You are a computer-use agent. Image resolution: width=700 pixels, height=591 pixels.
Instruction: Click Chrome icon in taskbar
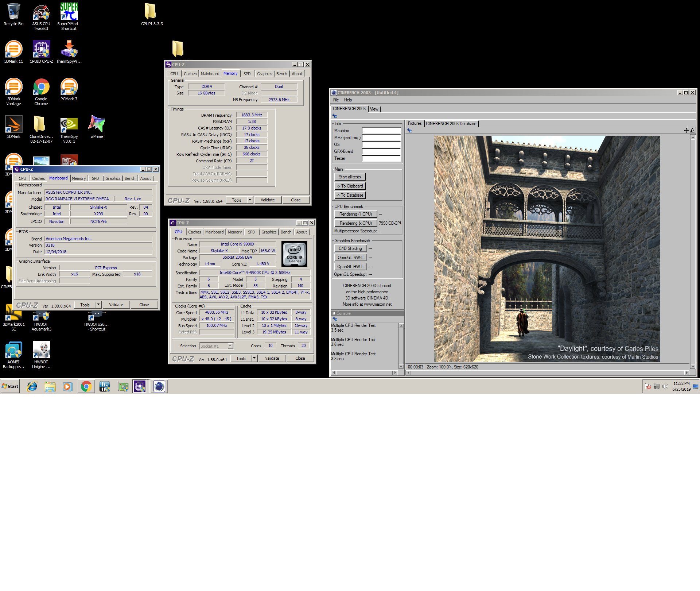click(86, 386)
